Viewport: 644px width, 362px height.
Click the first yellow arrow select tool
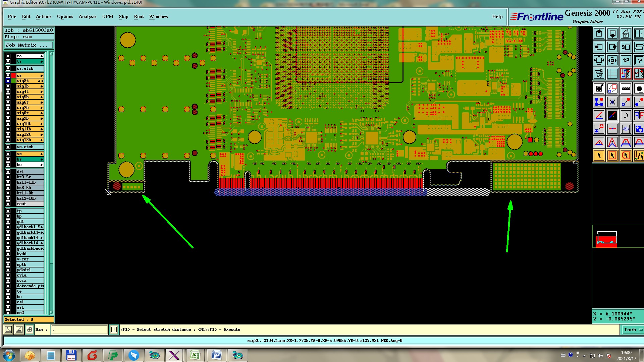[599, 156]
